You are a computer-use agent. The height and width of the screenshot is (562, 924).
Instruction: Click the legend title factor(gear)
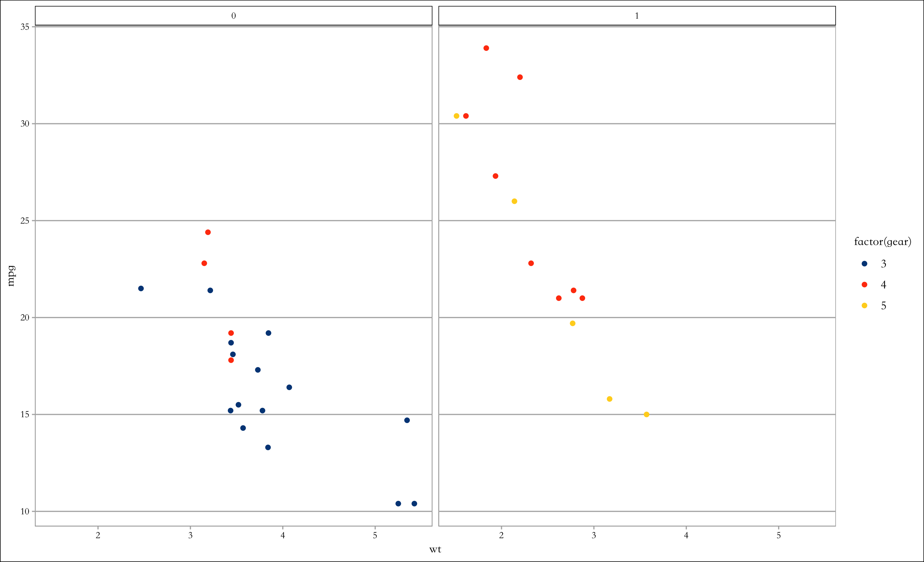tap(882, 242)
